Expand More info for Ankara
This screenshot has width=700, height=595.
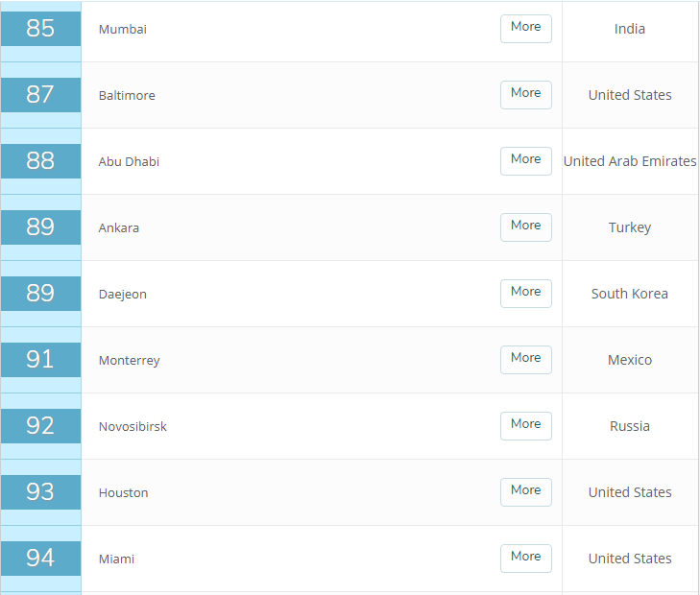[525, 226]
